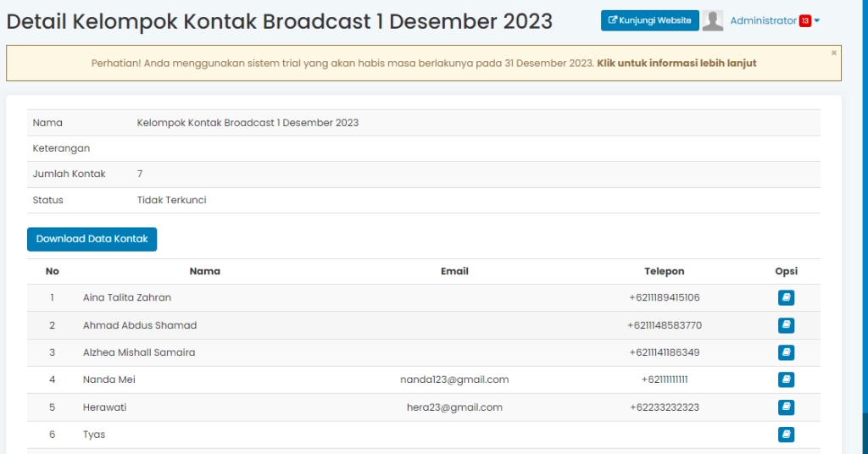Click the Telepon column header
This screenshot has width=868, height=454.
click(x=665, y=271)
